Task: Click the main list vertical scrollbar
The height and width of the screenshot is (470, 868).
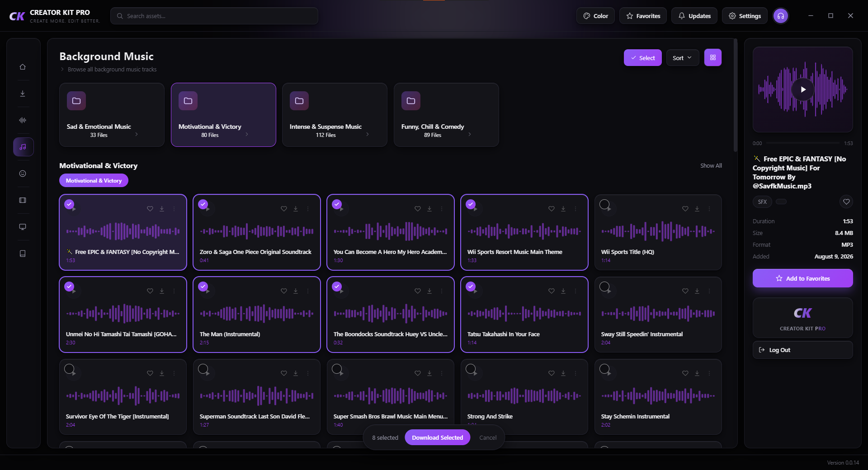Action: 736,95
